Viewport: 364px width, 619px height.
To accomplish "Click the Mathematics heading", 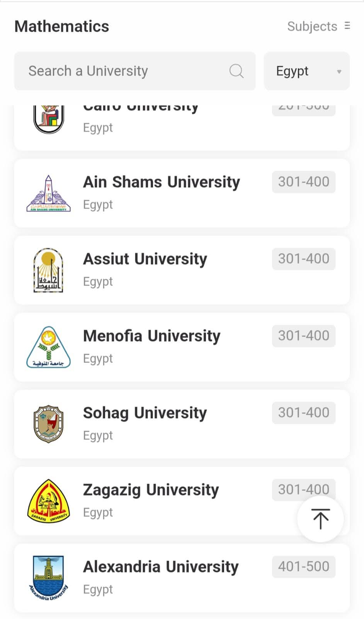I will 62,26.
